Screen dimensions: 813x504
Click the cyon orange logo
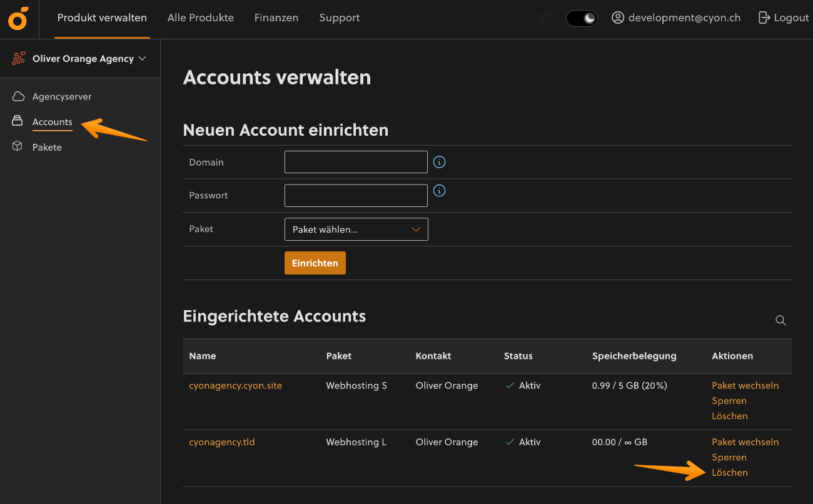click(x=18, y=18)
